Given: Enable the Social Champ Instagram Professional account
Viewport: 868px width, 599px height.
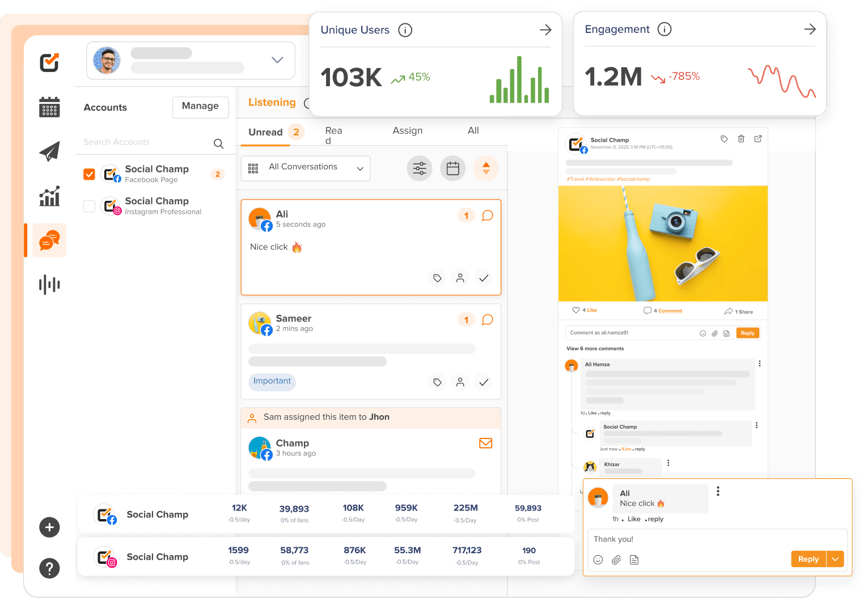Looking at the screenshot, I should pos(89,206).
